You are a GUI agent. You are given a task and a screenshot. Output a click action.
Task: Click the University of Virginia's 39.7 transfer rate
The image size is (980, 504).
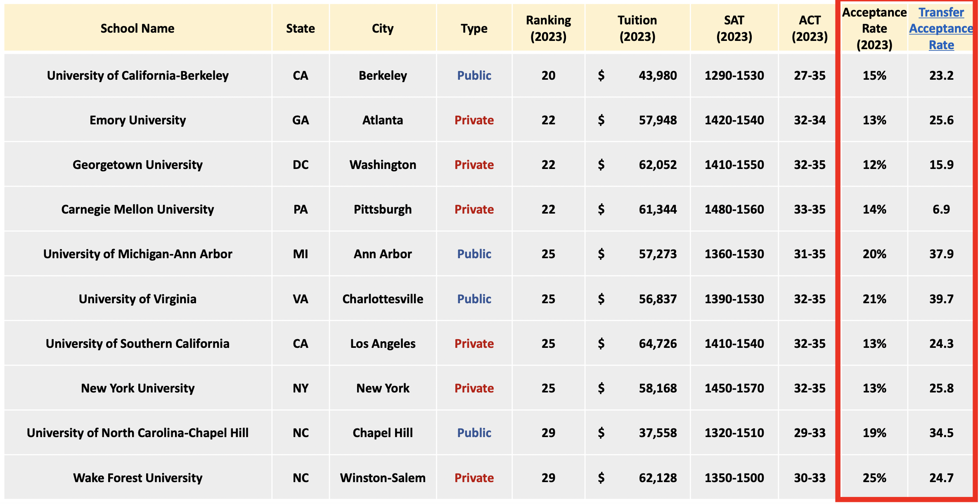point(941,299)
